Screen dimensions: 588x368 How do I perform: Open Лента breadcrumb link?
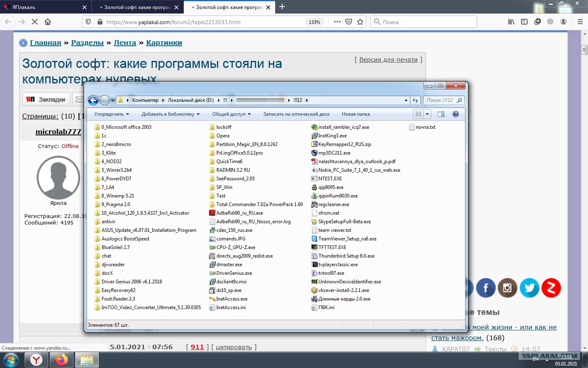125,43
